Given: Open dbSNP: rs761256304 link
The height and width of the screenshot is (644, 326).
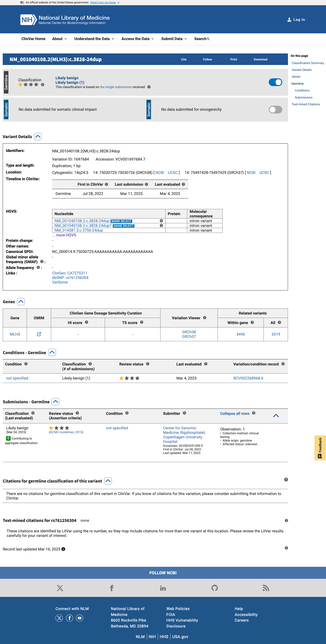Looking at the screenshot, I should (x=70, y=277).
